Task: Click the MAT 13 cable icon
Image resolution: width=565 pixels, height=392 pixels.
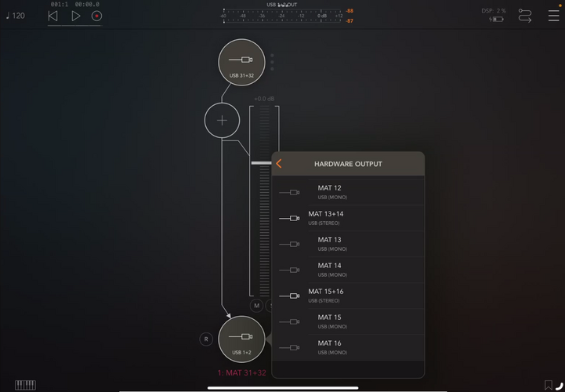Action: 289,244
